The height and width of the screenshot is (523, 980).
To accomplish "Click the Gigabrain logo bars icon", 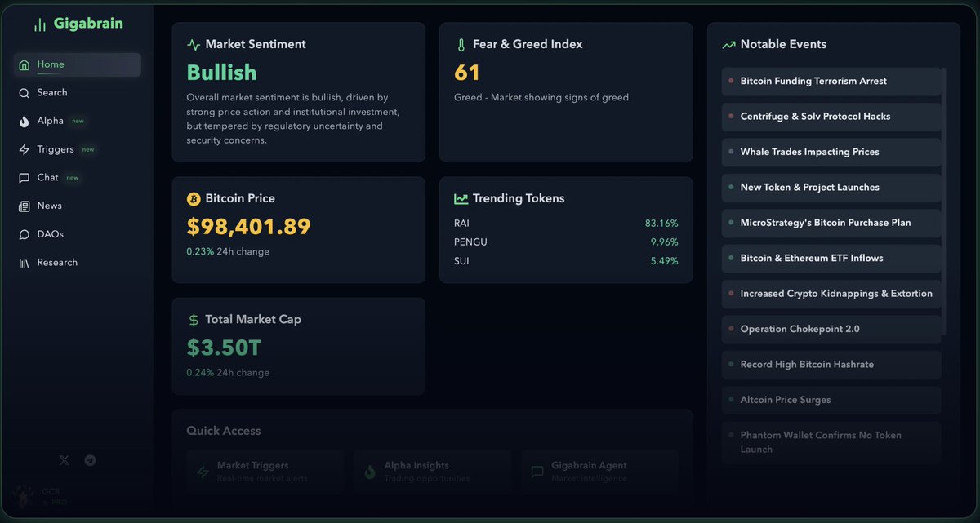I will 39,24.
